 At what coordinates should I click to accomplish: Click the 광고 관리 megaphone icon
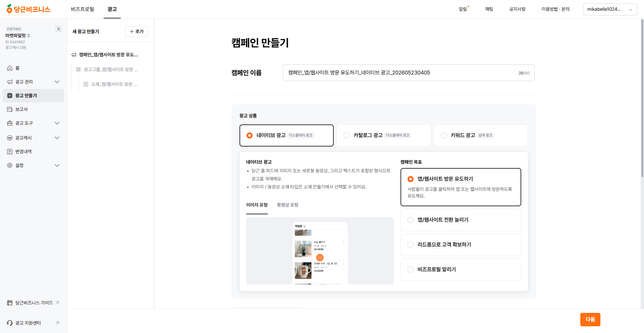(10, 82)
